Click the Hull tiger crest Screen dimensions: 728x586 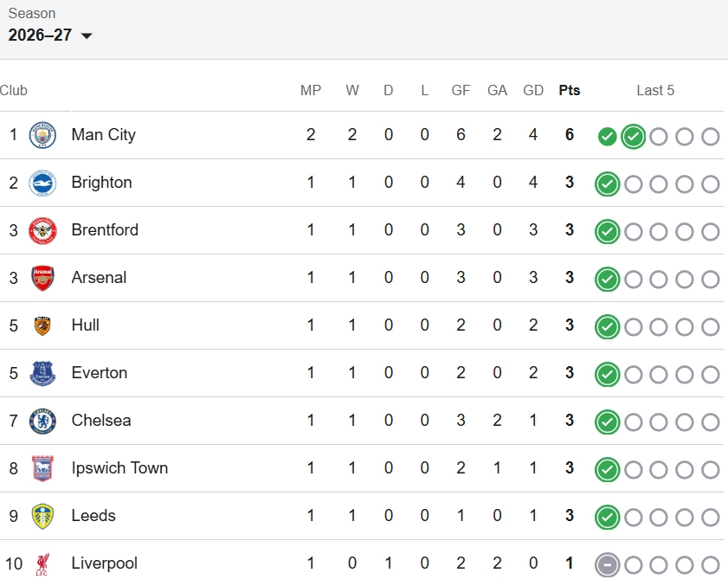[42, 326]
